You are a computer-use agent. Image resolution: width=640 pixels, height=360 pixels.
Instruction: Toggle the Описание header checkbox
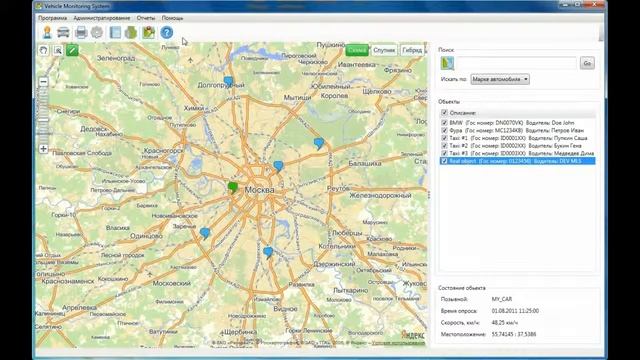(444, 113)
